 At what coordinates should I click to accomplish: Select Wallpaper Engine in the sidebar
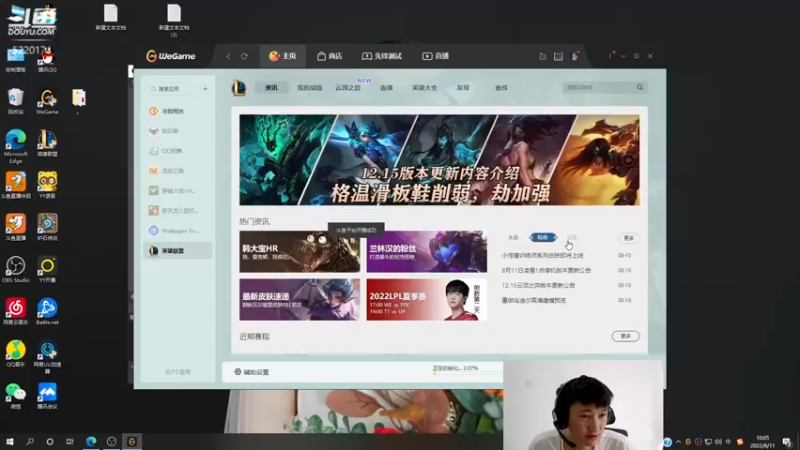178,231
